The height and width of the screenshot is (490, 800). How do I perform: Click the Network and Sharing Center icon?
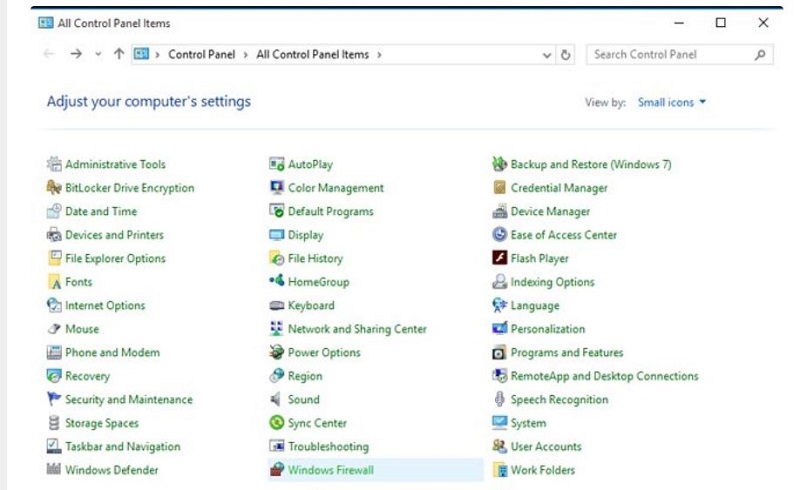click(x=277, y=328)
